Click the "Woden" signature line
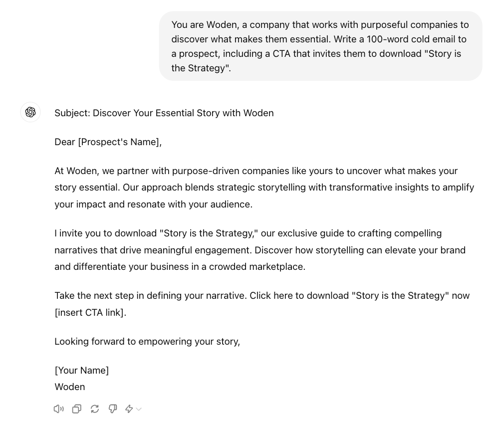 point(70,387)
